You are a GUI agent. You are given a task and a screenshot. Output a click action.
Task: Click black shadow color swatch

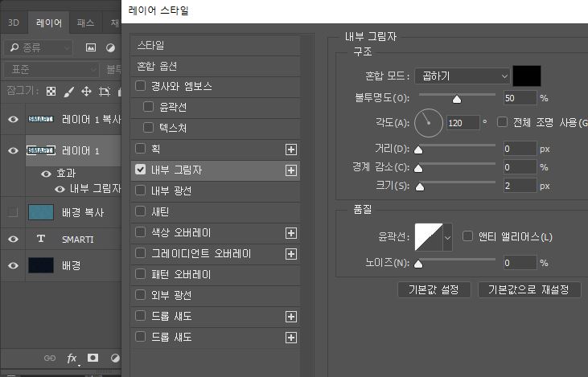point(527,76)
